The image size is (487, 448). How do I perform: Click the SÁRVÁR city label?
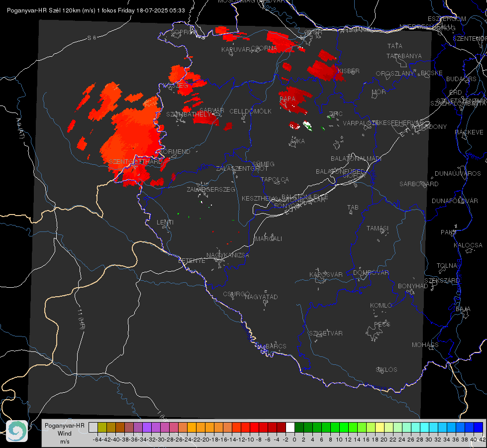tap(212, 111)
